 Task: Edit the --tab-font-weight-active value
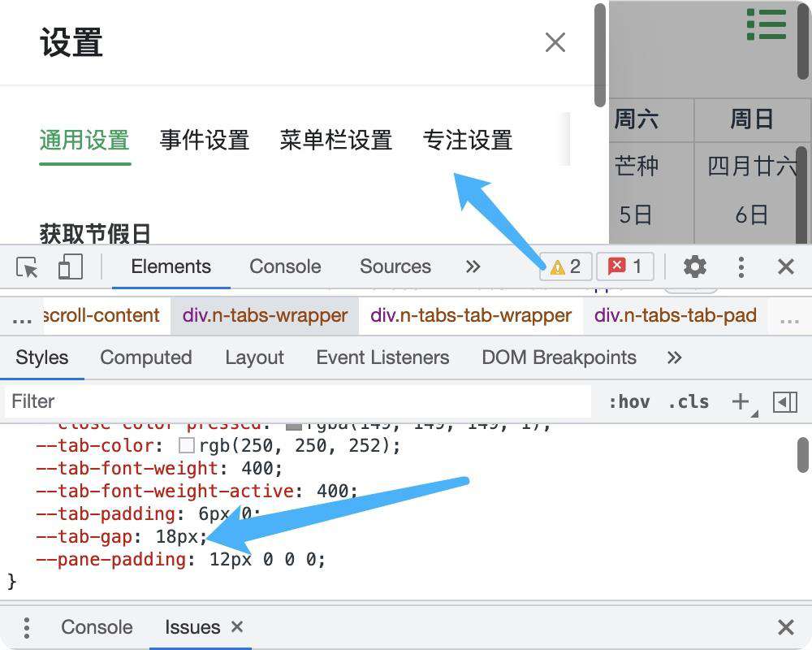coord(332,492)
